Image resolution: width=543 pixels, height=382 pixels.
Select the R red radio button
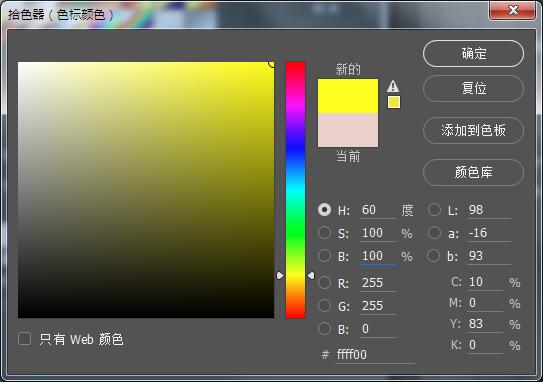(x=324, y=283)
